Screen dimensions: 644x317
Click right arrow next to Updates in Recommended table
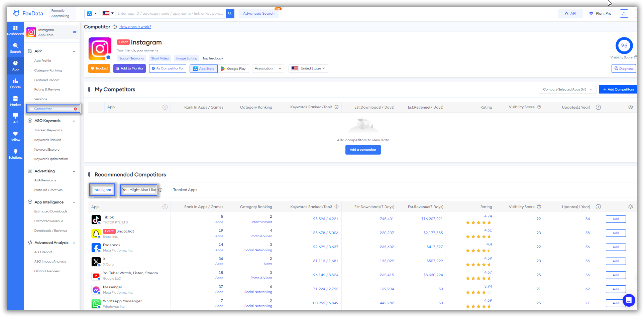tap(599, 207)
